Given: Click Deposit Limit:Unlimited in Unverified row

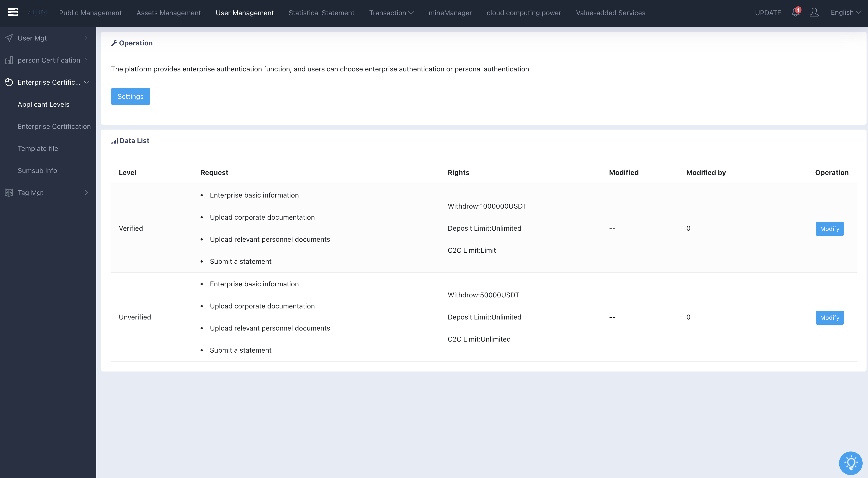Looking at the screenshot, I should click(x=484, y=317).
